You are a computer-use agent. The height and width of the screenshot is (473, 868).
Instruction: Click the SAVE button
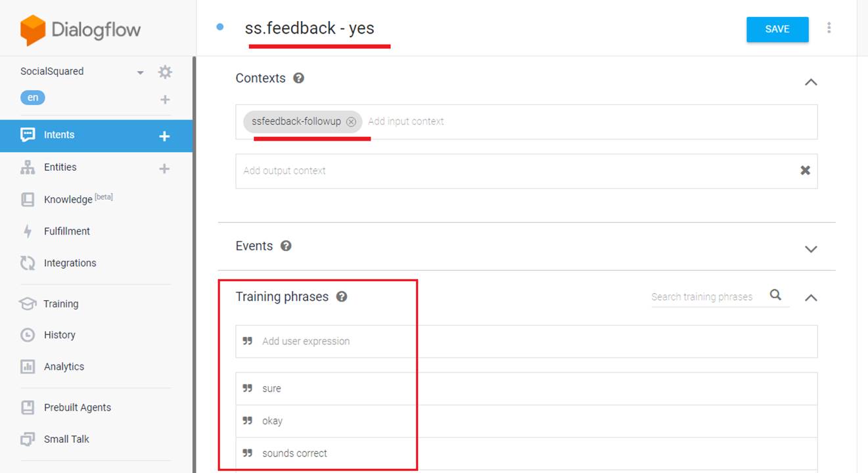tap(777, 29)
